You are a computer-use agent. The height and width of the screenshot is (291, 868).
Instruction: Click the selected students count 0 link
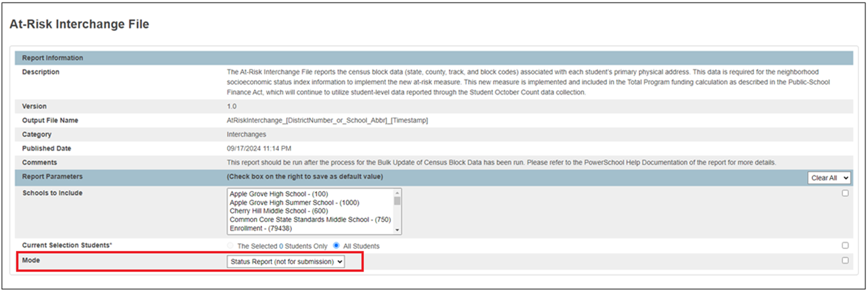click(281, 246)
